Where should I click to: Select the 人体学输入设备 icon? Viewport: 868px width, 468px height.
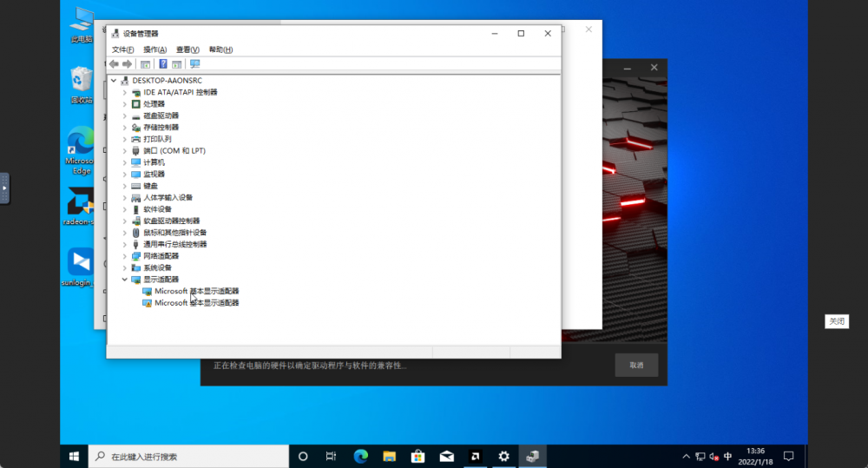coord(135,198)
